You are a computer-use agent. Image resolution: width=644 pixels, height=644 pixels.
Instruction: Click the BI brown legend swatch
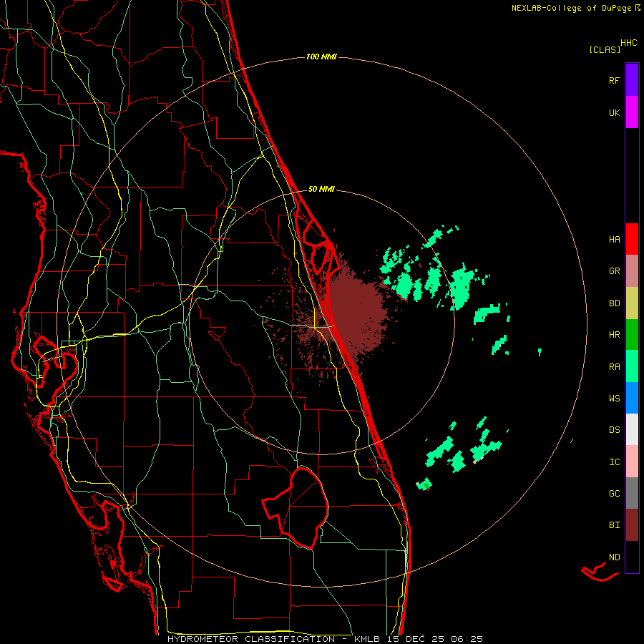[x=632, y=525]
